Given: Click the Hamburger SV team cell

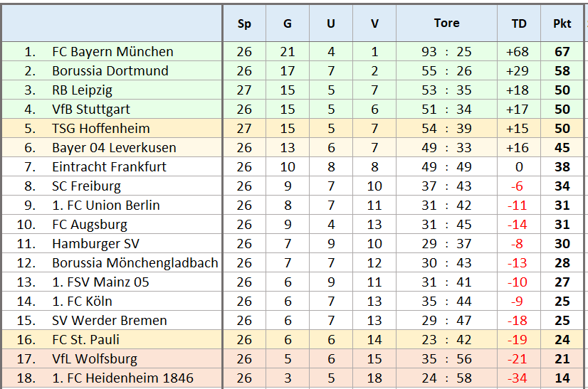Looking at the screenshot, I should (x=95, y=244).
